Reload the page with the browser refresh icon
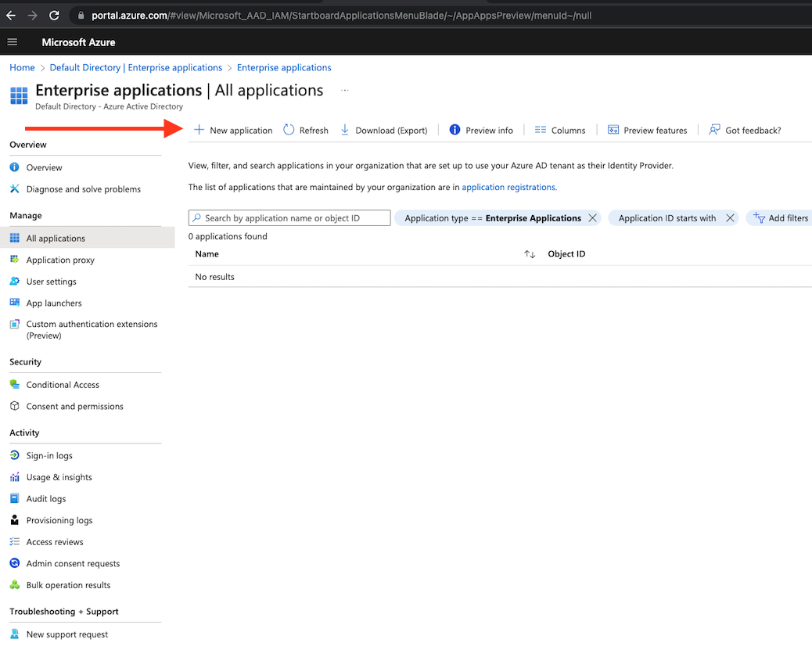 (54, 16)
